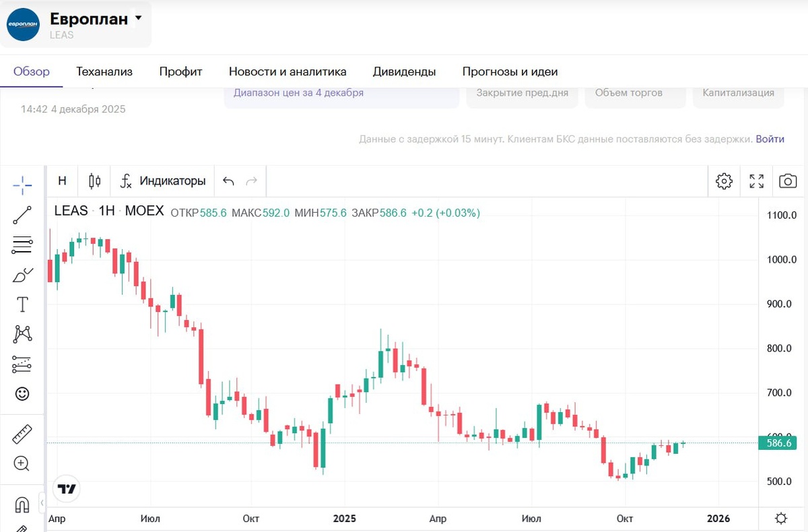Open chart settings gear
The image size is (808, 532).
724,180
